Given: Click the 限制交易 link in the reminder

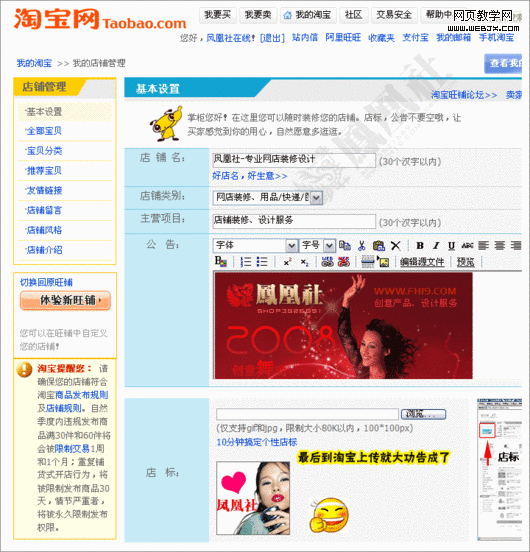Looking at the screenshot, I should (72, 448).
